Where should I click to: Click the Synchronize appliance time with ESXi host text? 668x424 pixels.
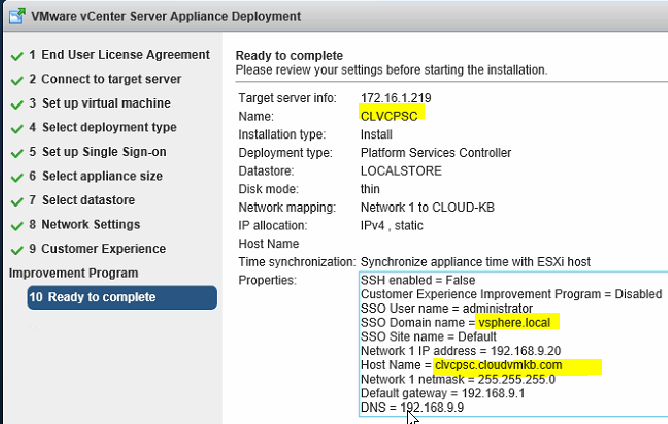[x=476, y=262]
